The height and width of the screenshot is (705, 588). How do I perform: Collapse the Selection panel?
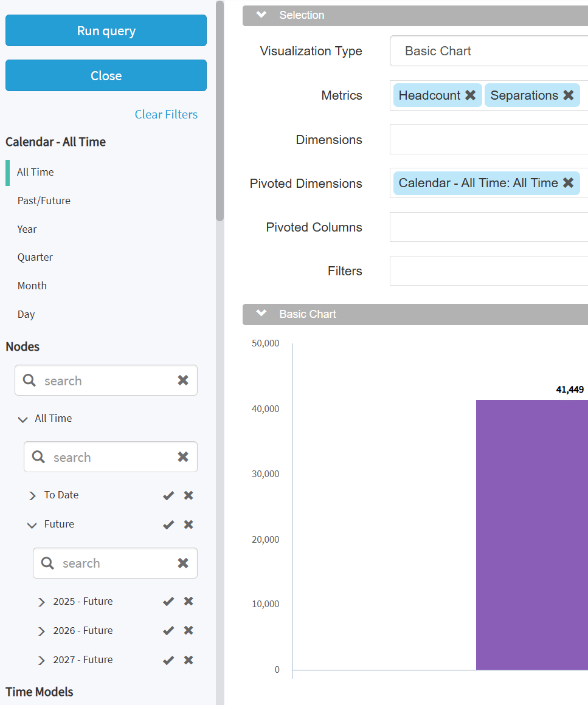tap(261, 15)
